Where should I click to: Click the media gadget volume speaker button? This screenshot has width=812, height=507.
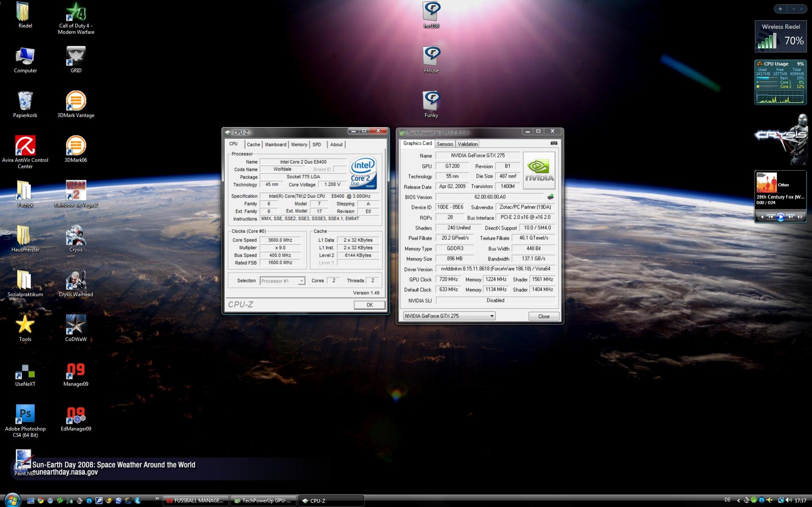[800, 217]
